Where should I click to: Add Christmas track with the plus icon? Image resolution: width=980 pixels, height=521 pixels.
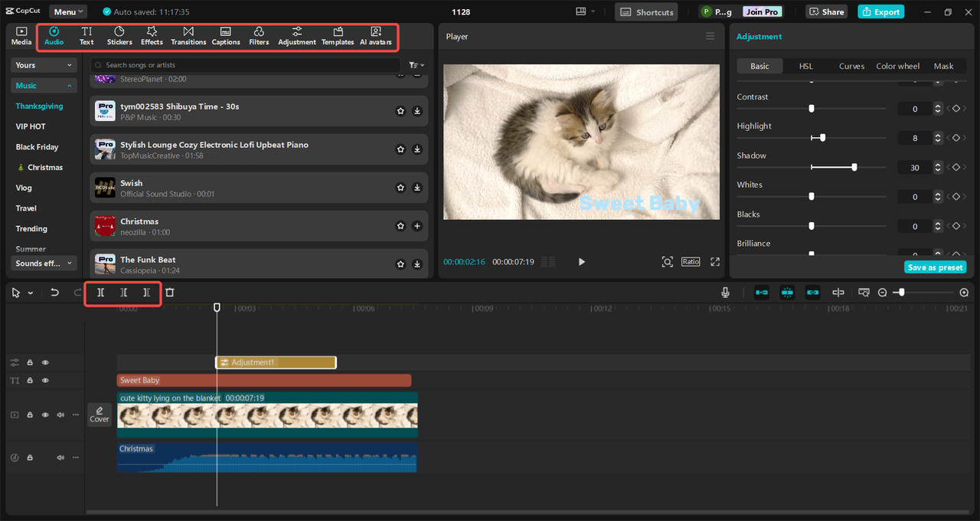(417, 226)
